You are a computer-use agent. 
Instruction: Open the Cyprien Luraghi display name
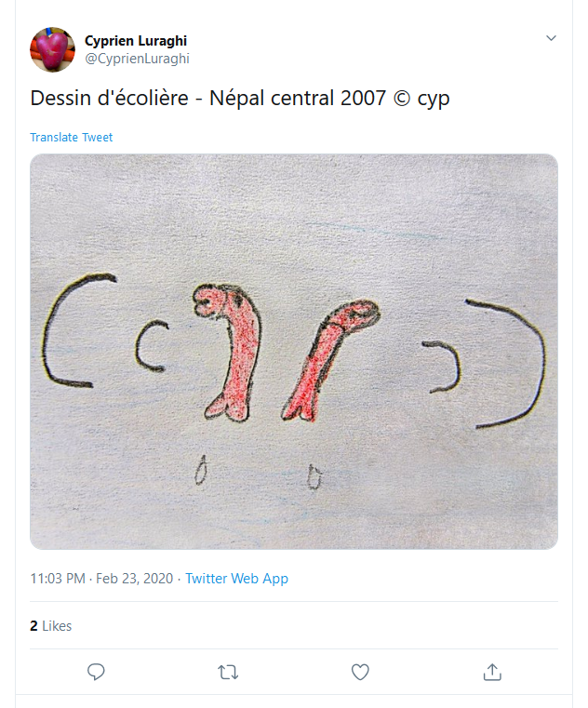[136, 41]
